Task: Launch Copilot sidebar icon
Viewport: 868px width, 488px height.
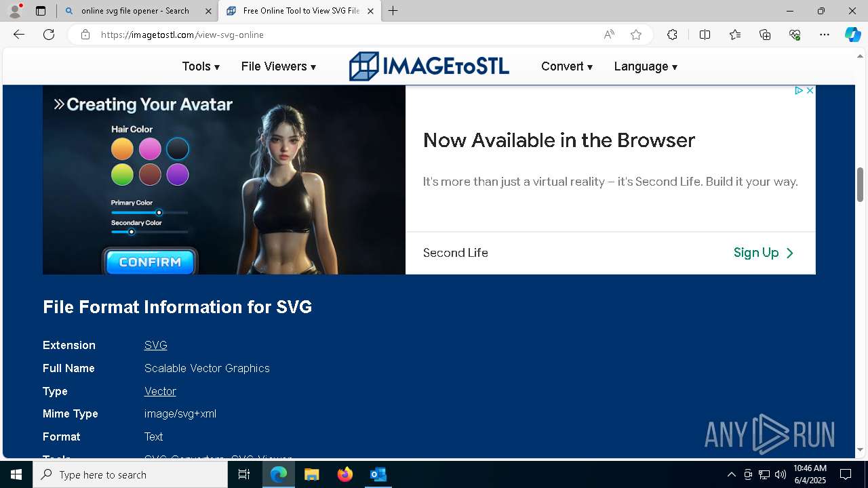Action: [x=852, y=35]
